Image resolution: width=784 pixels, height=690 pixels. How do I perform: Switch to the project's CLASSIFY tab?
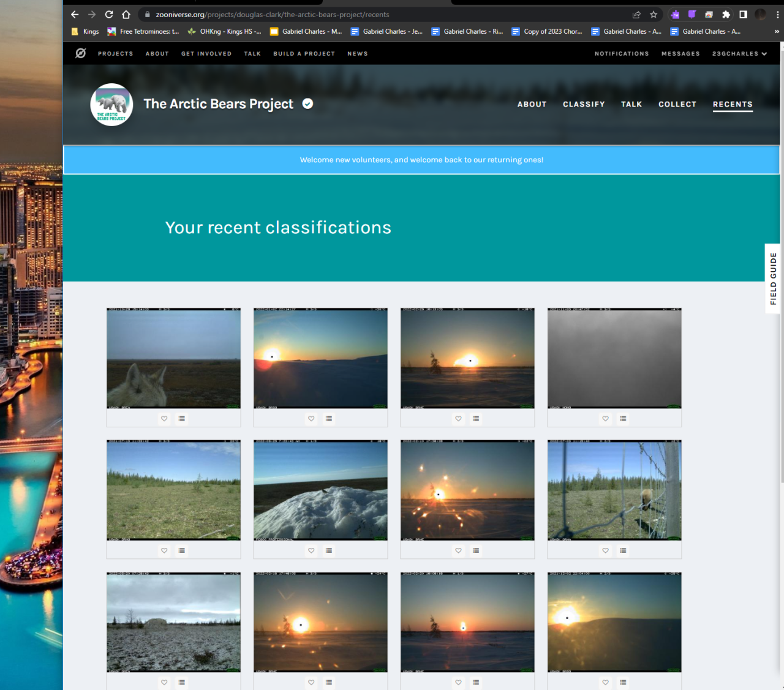pyautogui.click(x=584, y=105)
